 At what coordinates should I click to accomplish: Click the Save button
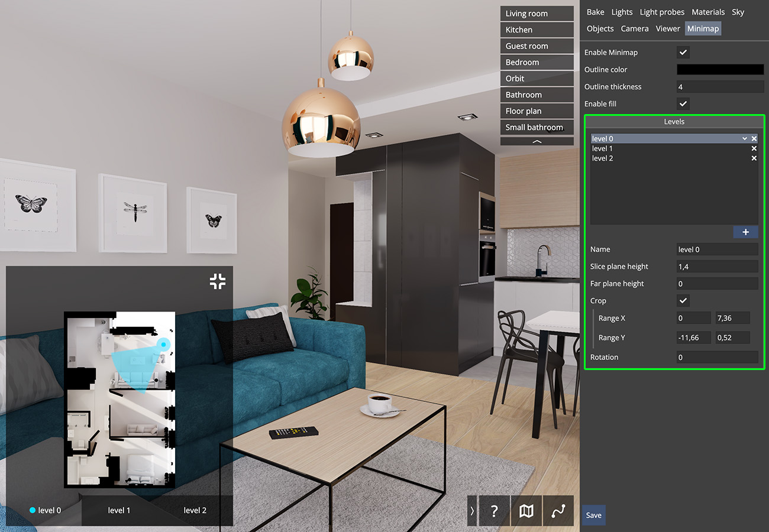(x=594, y=515)
